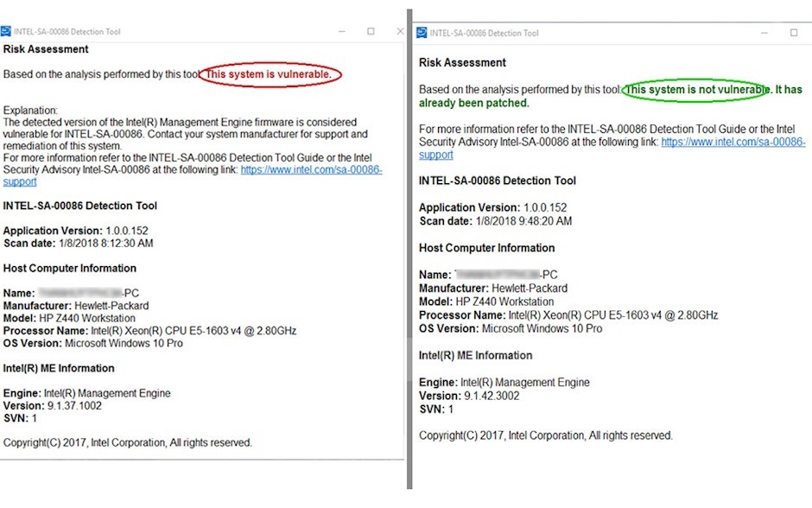Click 'already been patched.' in the right window

(x=474, y=103)
